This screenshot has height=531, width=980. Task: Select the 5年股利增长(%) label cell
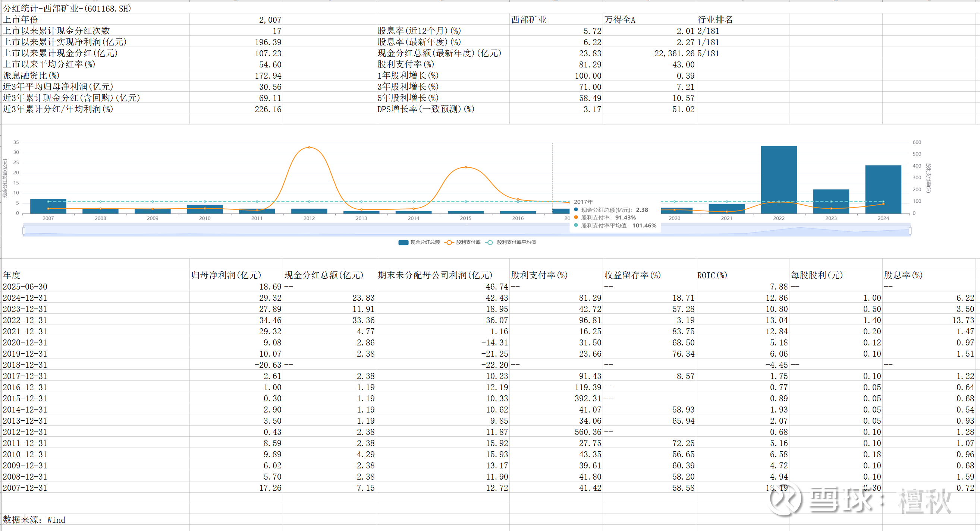pyautogui.click(x=442, y=98)
